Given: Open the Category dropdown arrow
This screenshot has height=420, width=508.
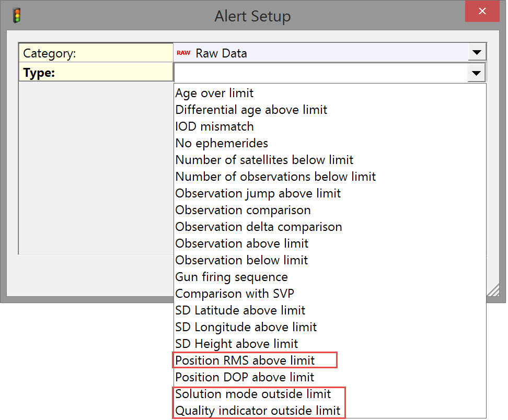Looking at the screenshot, I should [x=476, y=53].
